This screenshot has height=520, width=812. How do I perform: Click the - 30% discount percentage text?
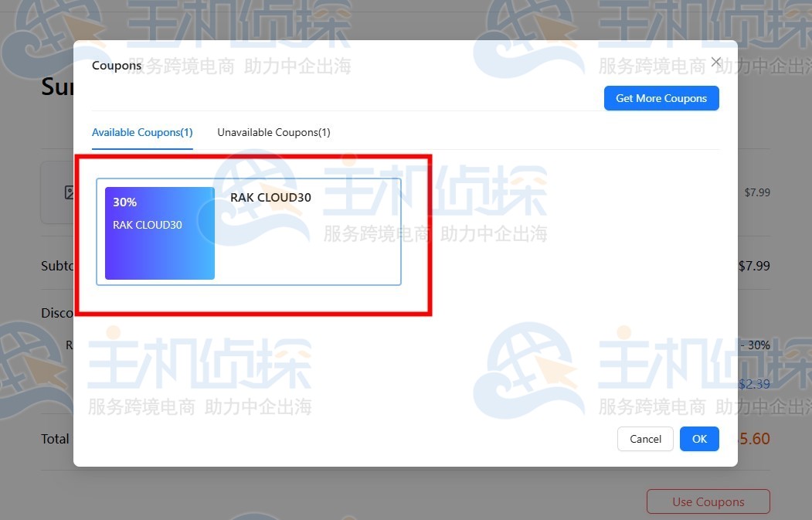click(x=755, y=345)
